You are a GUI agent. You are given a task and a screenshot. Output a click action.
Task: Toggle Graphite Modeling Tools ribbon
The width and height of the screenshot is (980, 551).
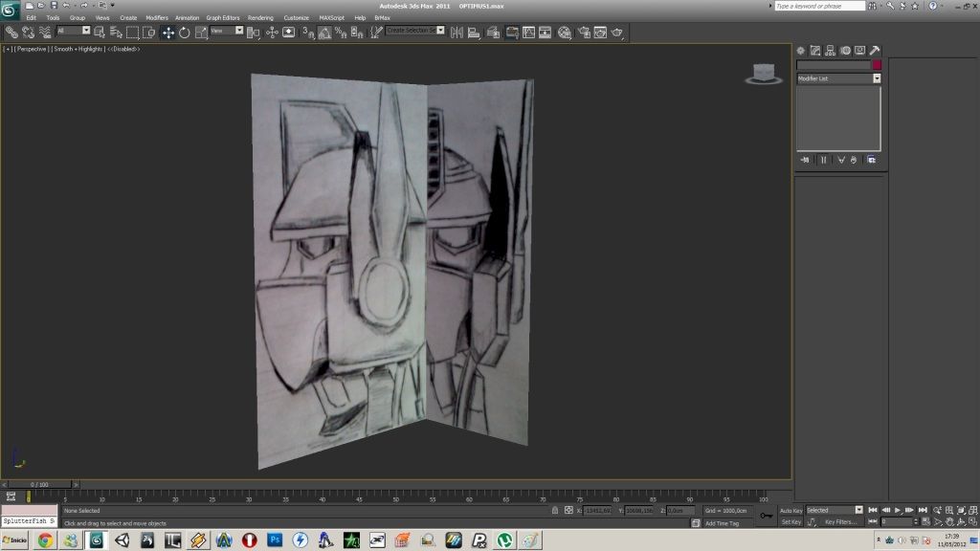512,33
